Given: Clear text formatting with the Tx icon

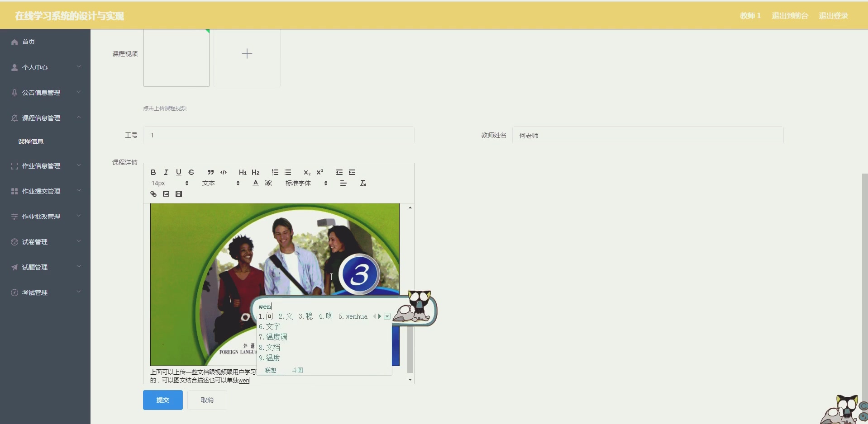Looking at the screenshot, I should coord(363,183).
